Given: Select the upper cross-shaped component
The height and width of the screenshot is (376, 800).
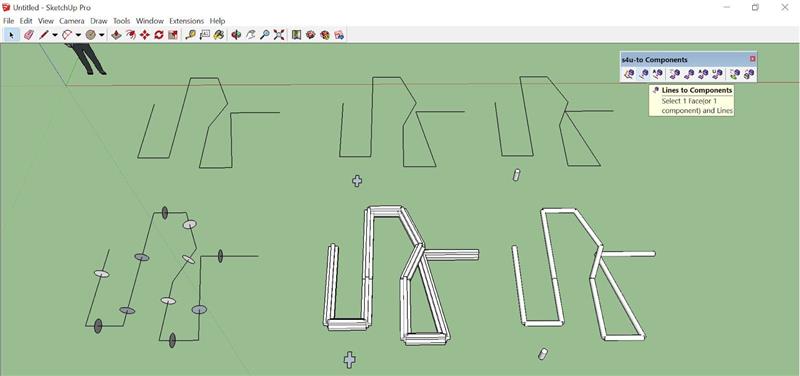Looking at the screenshot, I should click(x=357, y=181).
